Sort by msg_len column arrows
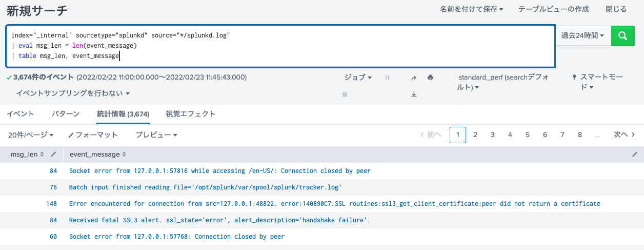644x250 pixels. pos(42,154)
